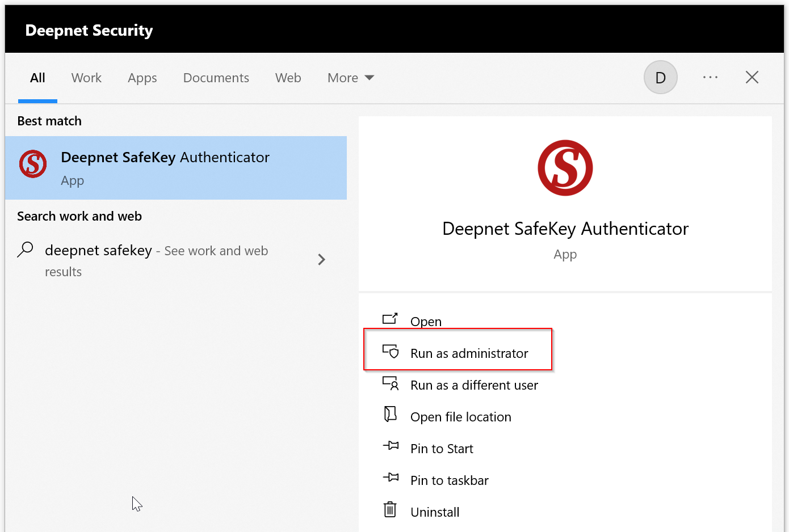This screenshot has width=789, height=532.
Task: Click the Pin to taskbar pin icon
Action: (x=391, y=478)
